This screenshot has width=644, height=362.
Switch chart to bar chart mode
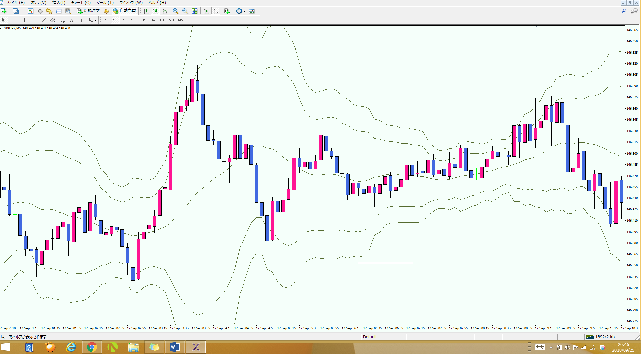click(146, 11)
